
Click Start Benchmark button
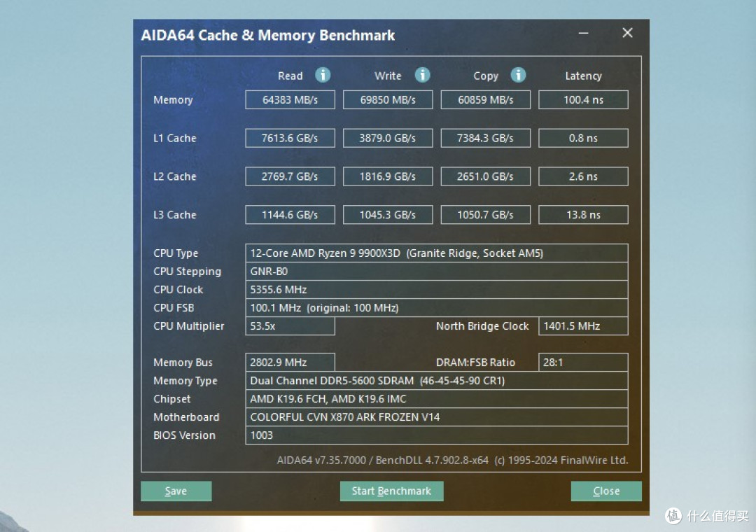pyautogui.click(x=391, y=491)
